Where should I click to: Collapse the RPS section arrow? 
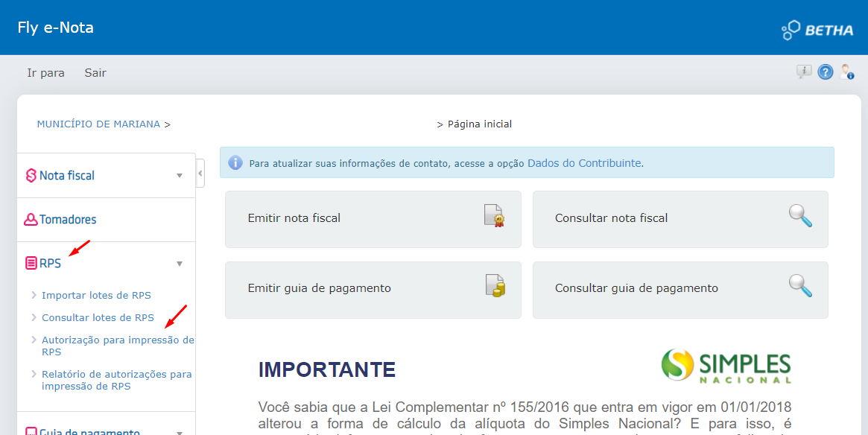click(x=180, y=264)
